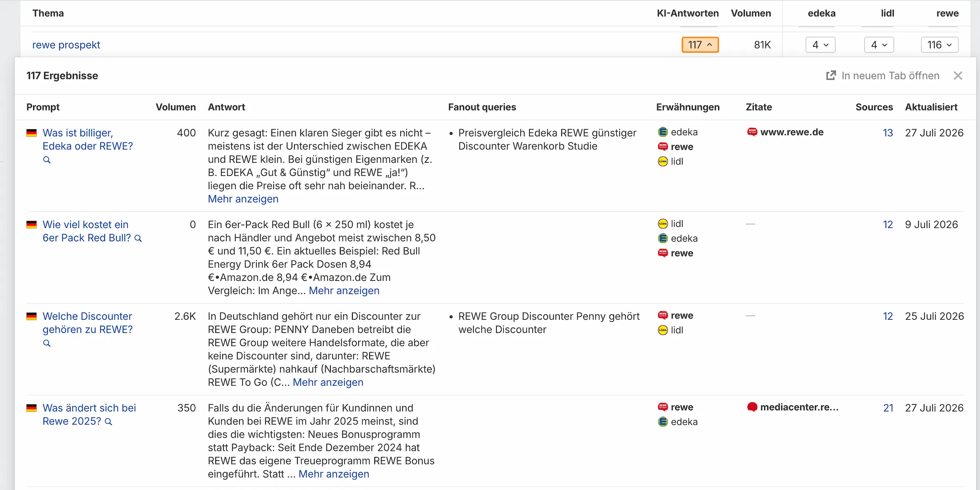Click the rewe logo in the 'Welche Discounter' row
The height and width of the screenshot is (490, 980).
tap(662, 315)
